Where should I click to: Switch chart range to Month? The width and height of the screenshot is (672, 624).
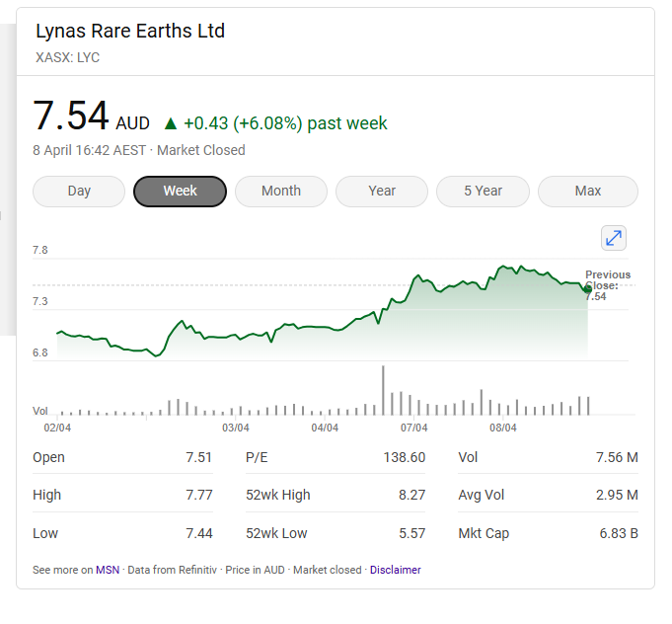(x=281, y=192)
